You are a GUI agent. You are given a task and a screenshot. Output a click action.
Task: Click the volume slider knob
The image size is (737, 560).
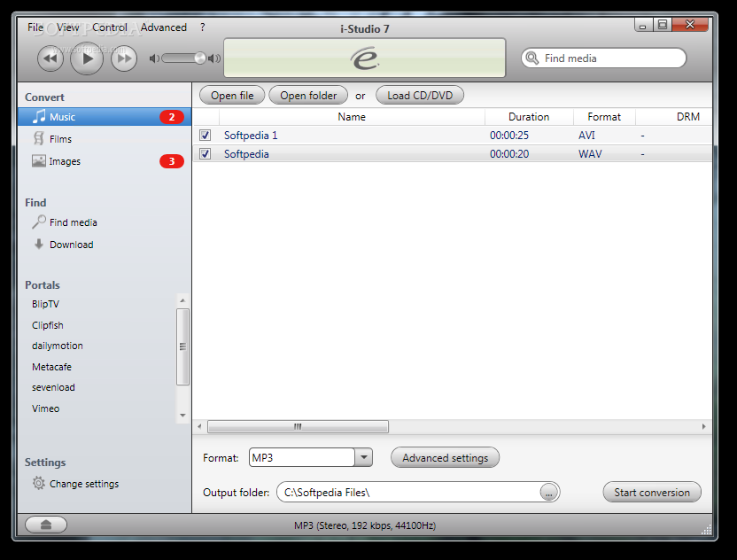pos(199,58)
